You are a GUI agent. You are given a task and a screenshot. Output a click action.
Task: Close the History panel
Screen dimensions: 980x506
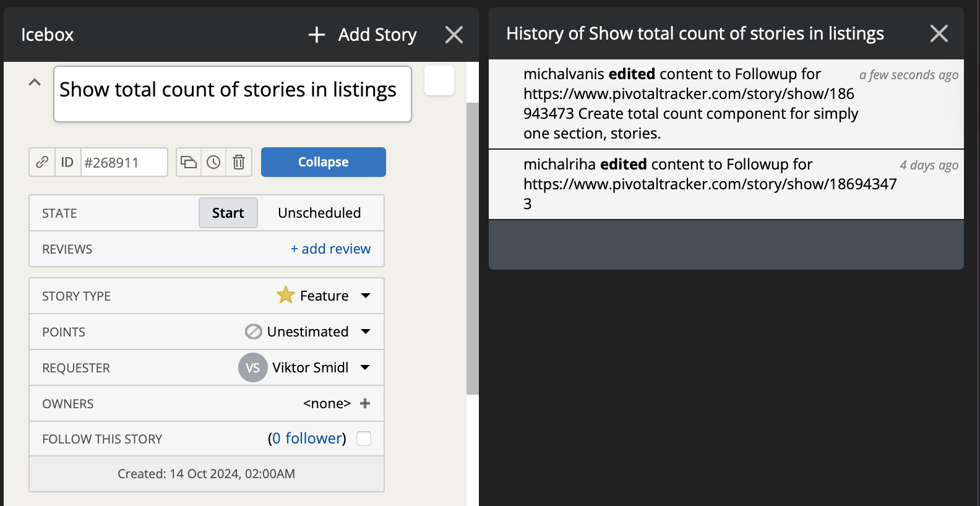939,33
